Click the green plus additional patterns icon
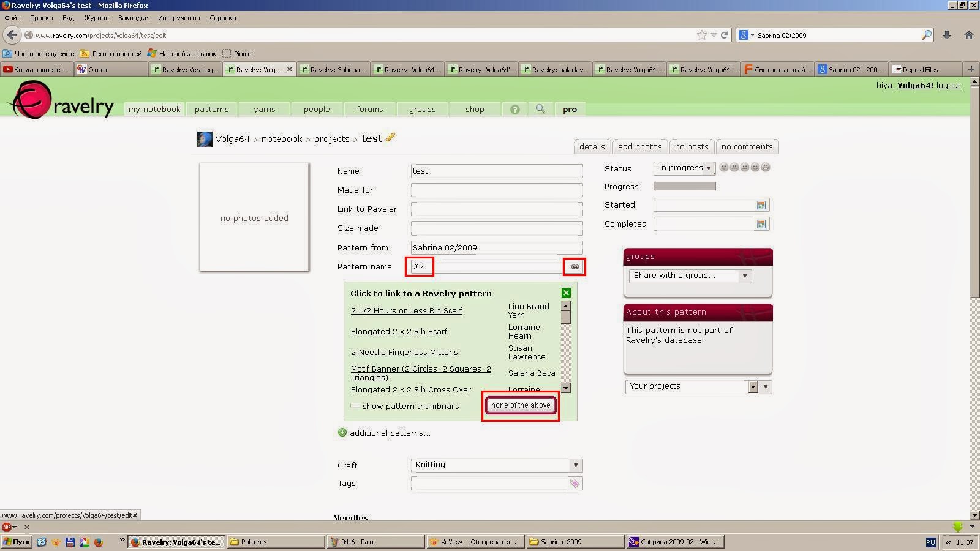This screenshot has width=980, height=551. point(342,432)
